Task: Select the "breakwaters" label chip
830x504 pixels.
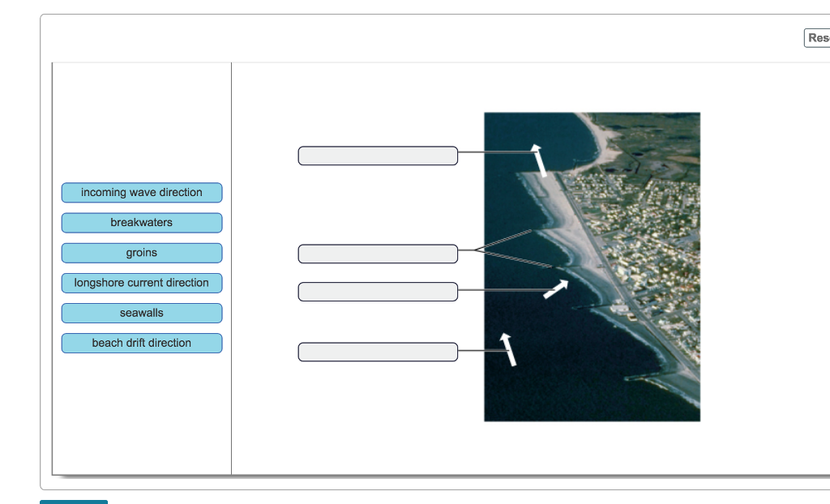Action: click(141, 222)
